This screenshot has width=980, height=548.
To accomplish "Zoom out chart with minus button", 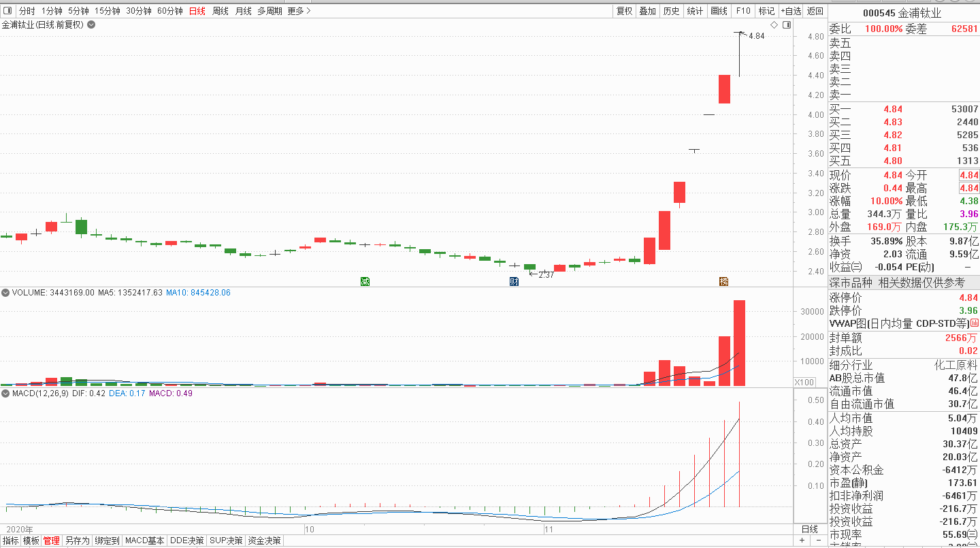I will (817, 541).
